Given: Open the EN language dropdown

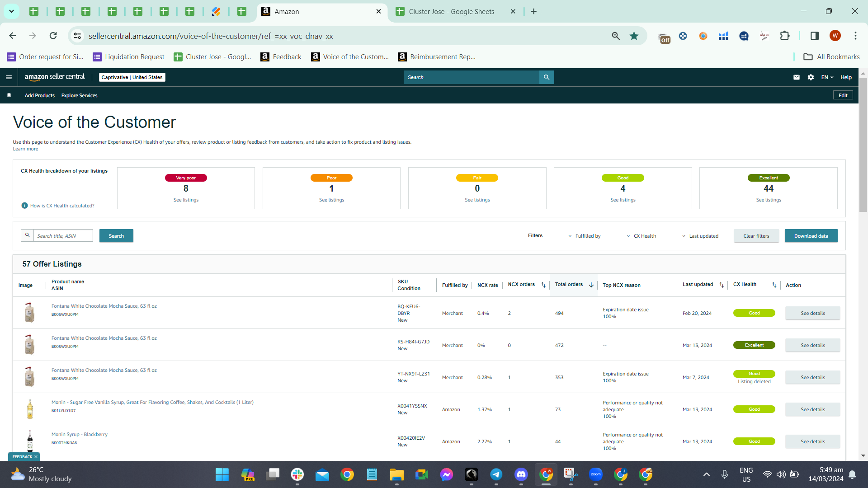Looking at the screenshot, I should pyautogui.click(x=827, y=77).
